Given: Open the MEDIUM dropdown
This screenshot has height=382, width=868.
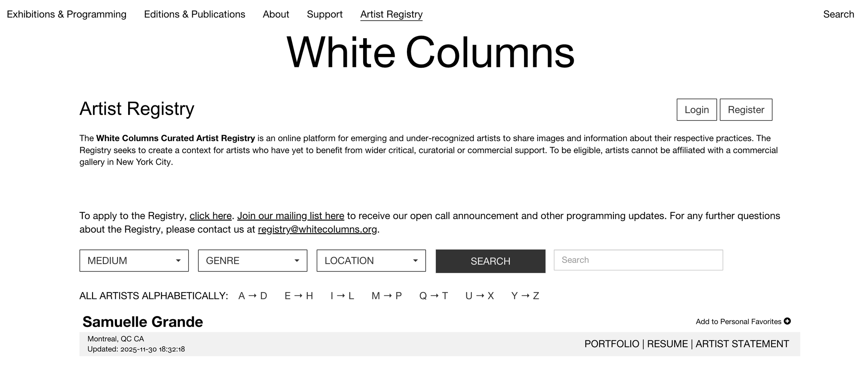Looking at the screenshot, I should tap(134, 260).
